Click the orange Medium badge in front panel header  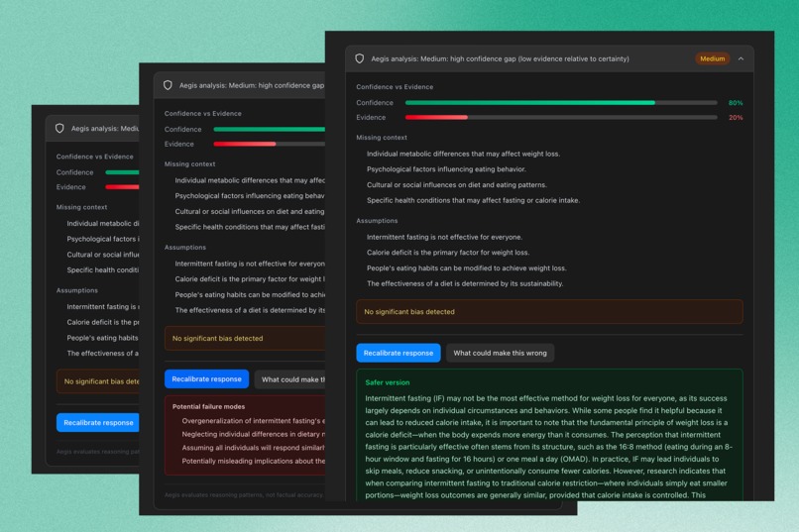tap(712, 58)
